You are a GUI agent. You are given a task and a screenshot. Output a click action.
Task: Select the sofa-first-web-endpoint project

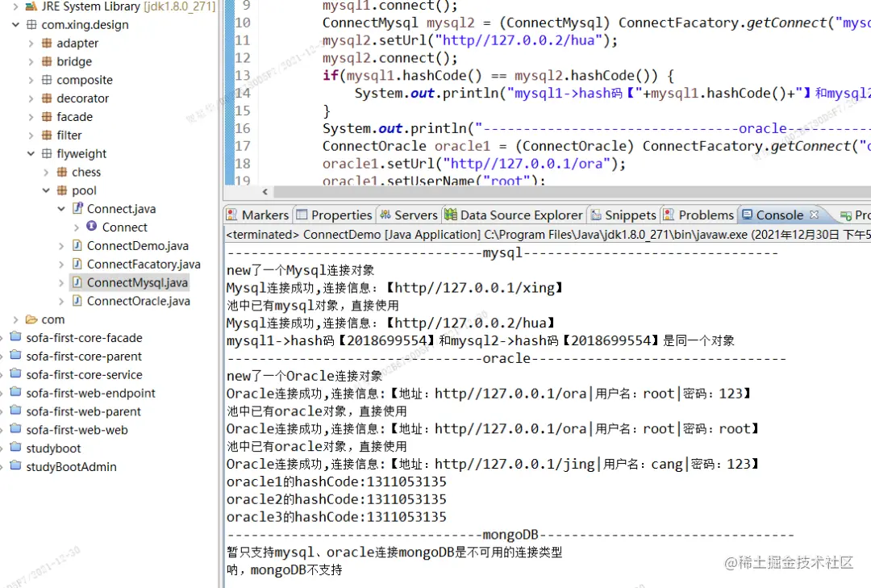pos(90,393)
